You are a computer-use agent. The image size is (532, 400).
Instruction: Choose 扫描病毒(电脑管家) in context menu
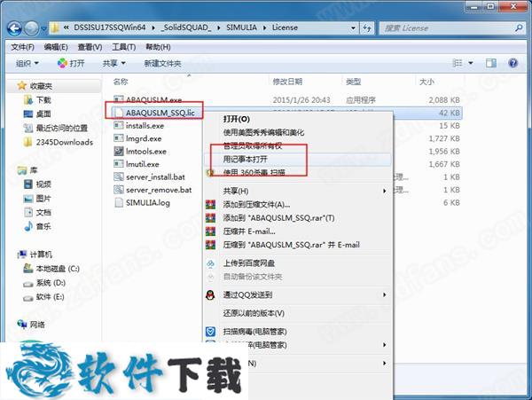254,332
